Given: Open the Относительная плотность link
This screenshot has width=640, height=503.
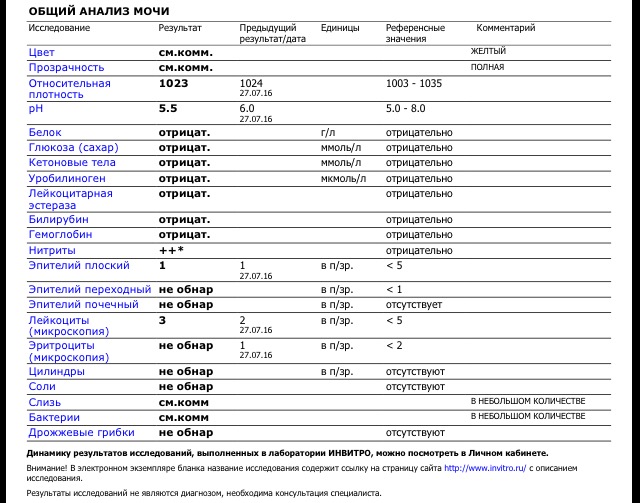Looking at the screenshot, I should pyautogui.click(x=69, y=89).
